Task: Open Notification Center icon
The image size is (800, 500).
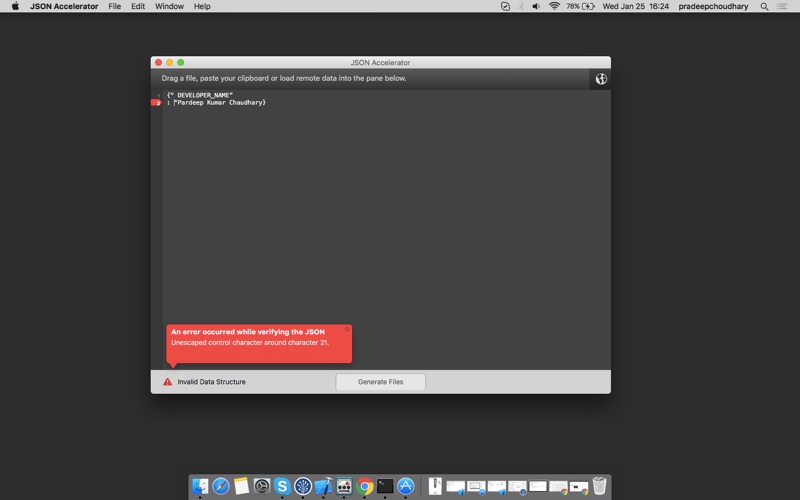Action: coord(782,6)
